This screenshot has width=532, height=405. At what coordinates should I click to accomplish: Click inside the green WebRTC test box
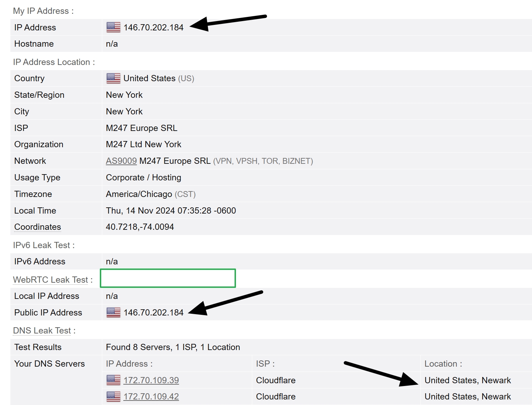tap(168, 278)
